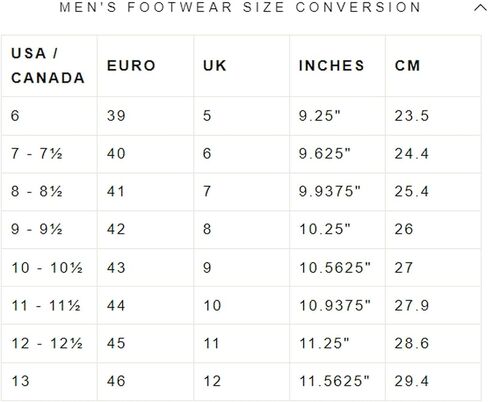Select the USA / Canada column header
488x402 pixels.
[49, 66]
